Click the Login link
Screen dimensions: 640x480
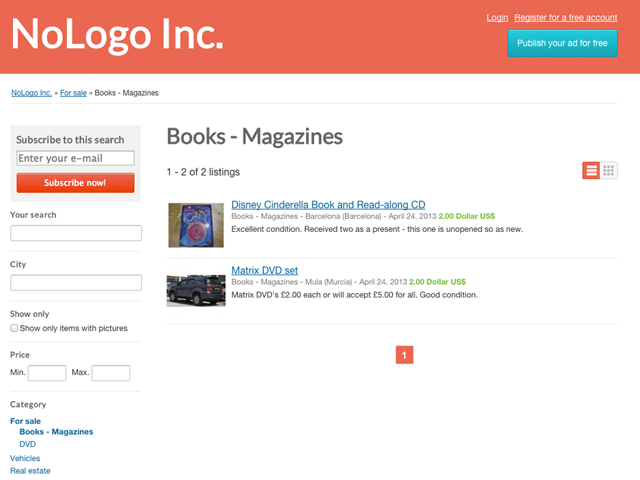point(497,18)
